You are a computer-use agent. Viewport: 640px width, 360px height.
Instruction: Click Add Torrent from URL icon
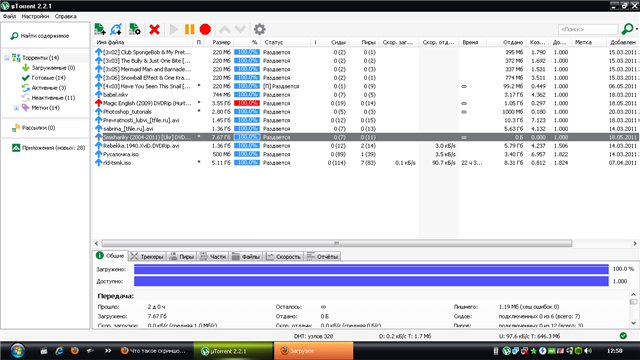point(116,29)
